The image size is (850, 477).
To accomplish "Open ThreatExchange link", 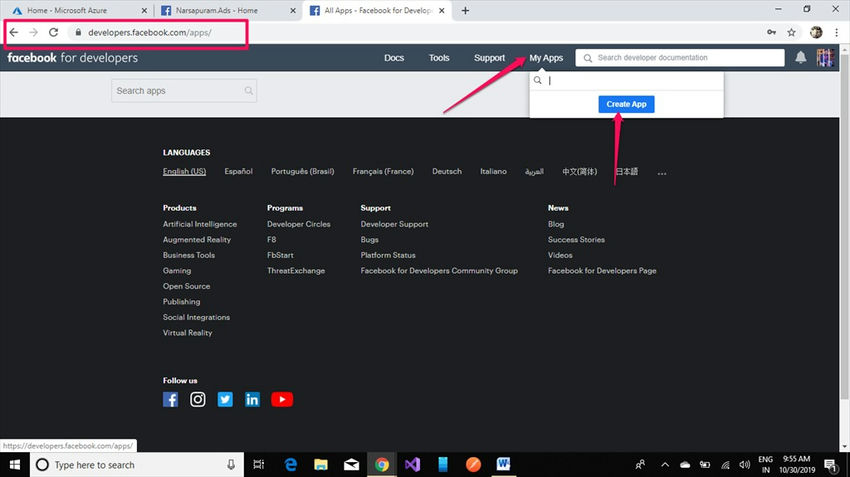I will point(295,270).
